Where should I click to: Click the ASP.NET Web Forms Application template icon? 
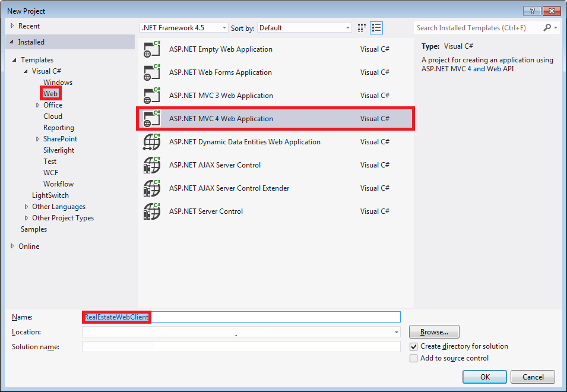(152, 72)
